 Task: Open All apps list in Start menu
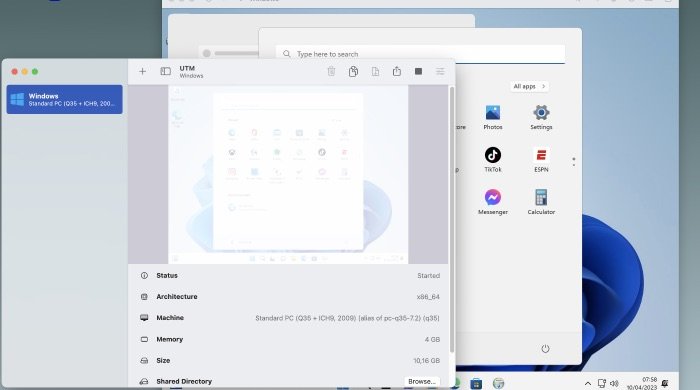click(529, 86)
